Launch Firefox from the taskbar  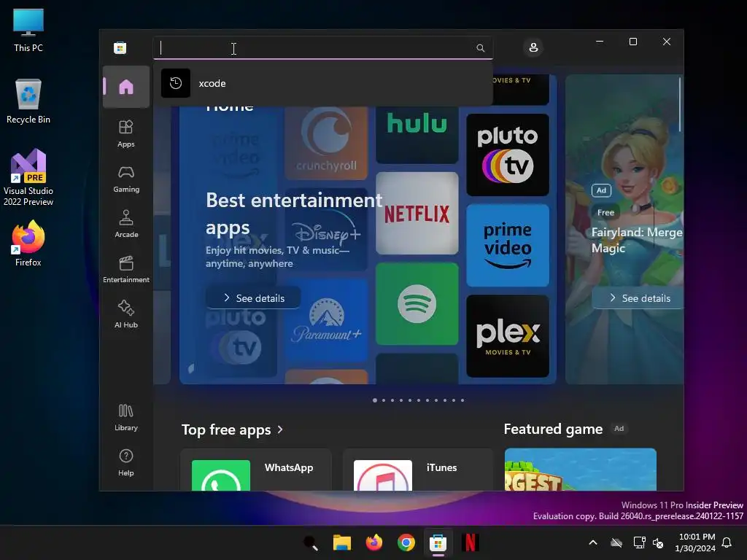coord(374,542)
